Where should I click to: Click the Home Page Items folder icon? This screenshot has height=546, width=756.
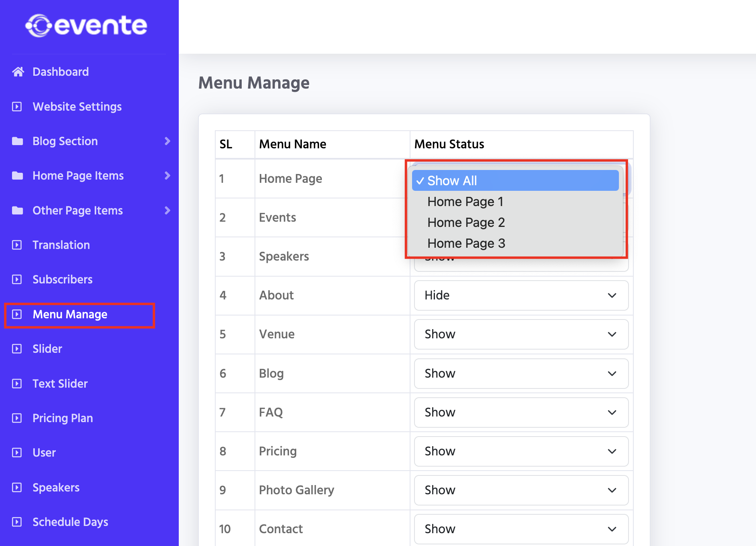(x=17, y=176)
